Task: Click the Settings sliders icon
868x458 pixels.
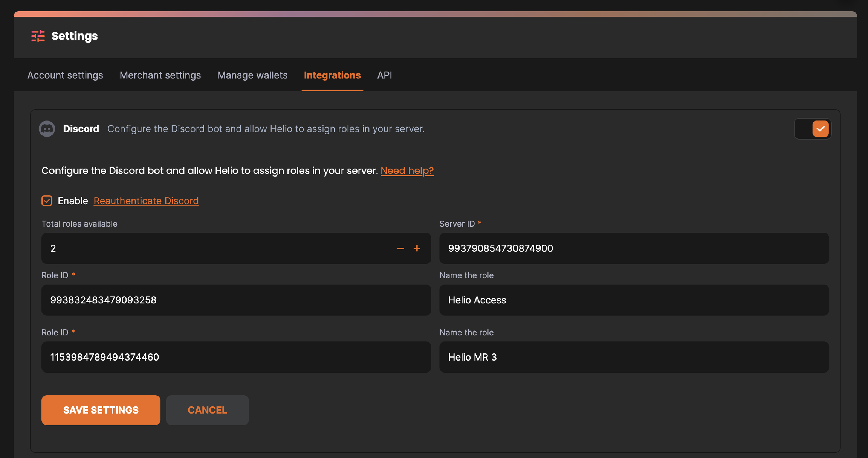Action: [38, 36]
